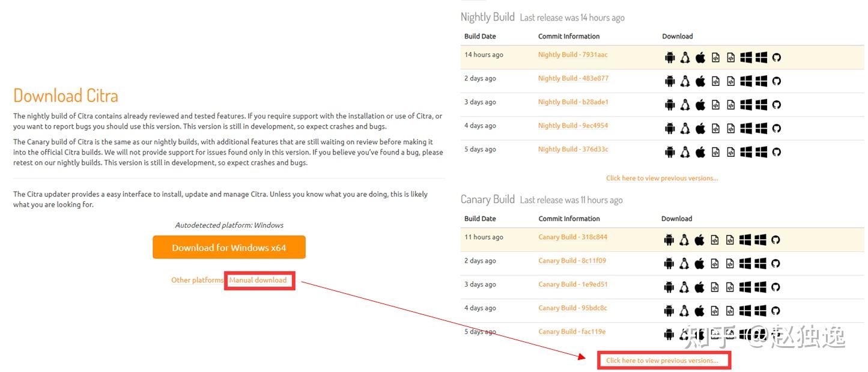
Task: Open GitHub icon for Nightly Build 7931aac
Action: [x=776, y=58]
